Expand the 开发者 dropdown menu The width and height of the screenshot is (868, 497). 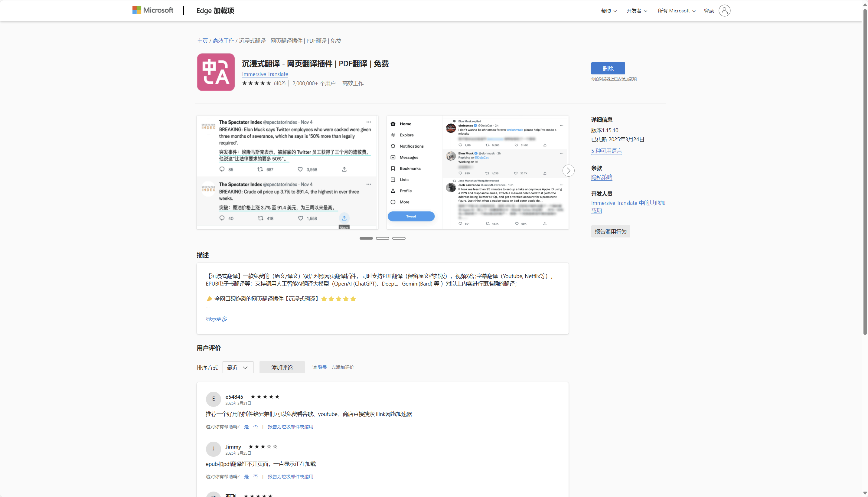tap(636, 11)
